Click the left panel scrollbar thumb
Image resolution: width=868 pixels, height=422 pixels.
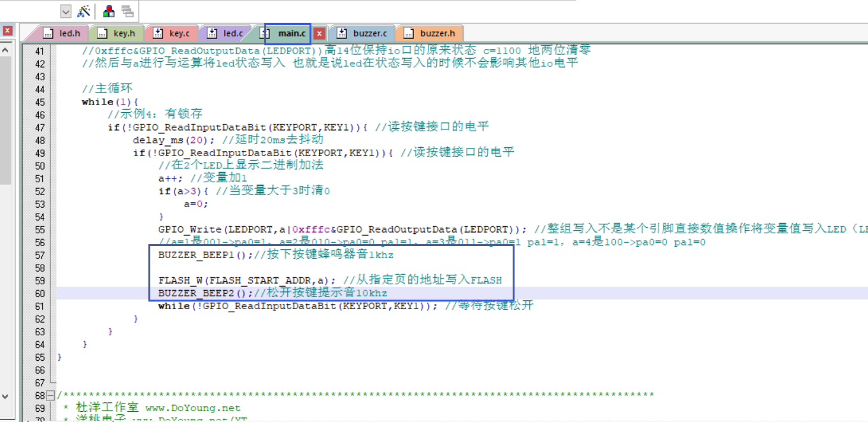(5, 120)
